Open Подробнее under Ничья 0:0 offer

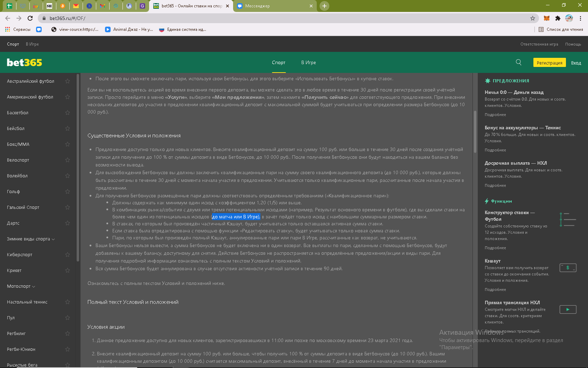pyautogui.click(x=495, y=115)
